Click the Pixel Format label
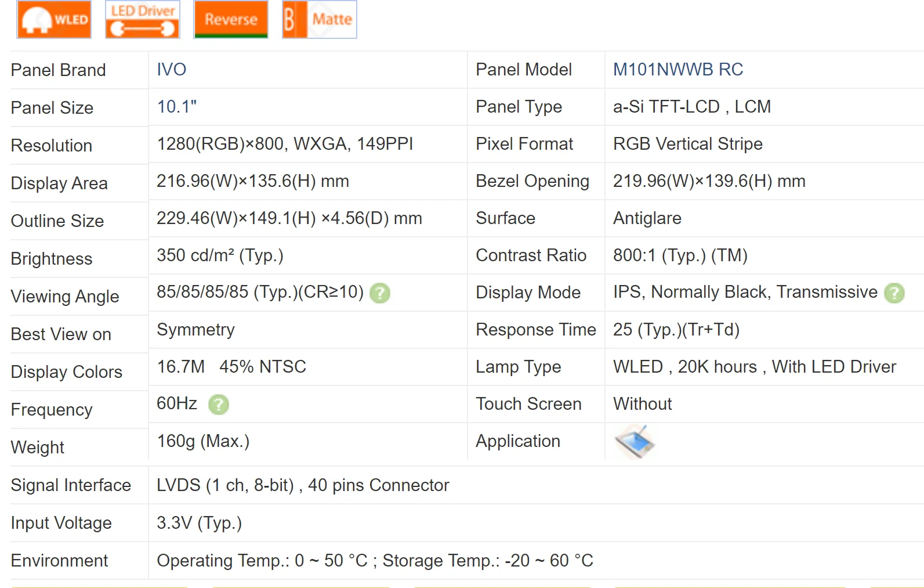The width and height of the screenshot is (924, 588). click(524, 144)
